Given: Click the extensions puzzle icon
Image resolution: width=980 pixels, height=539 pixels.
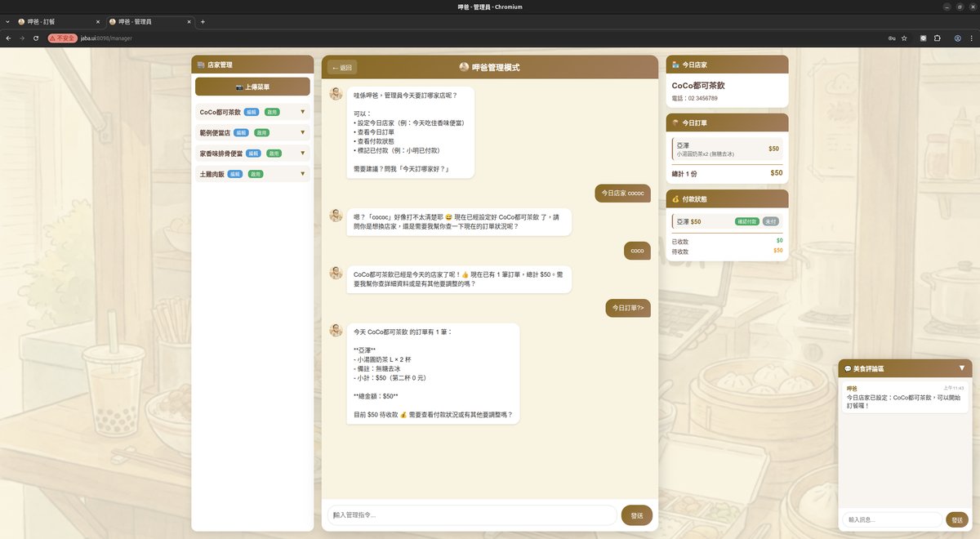Looking at the screenshot, I should (937, 38).
